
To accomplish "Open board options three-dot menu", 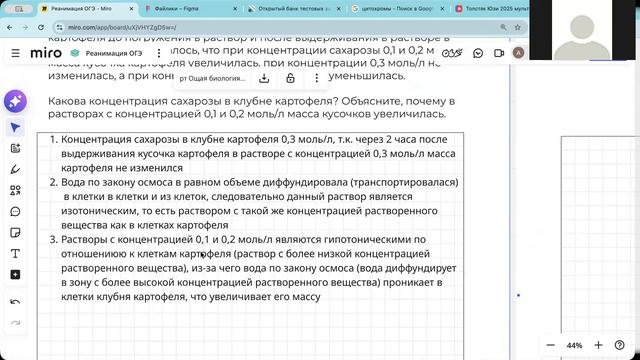I will [x=159, y=53].
